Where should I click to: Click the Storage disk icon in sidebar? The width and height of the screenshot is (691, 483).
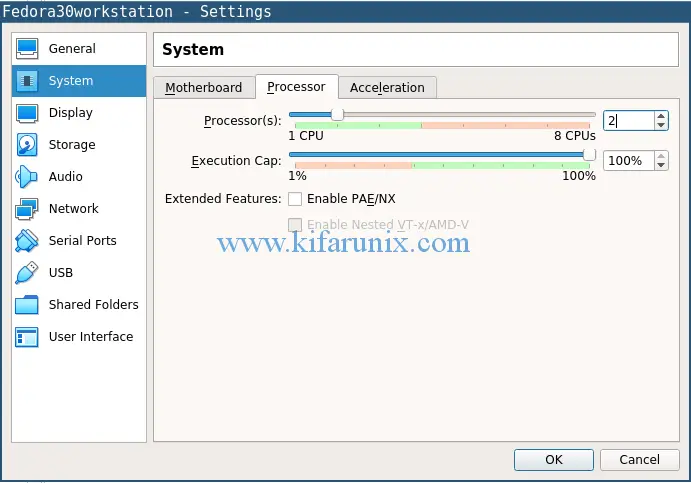pos(27,145)
